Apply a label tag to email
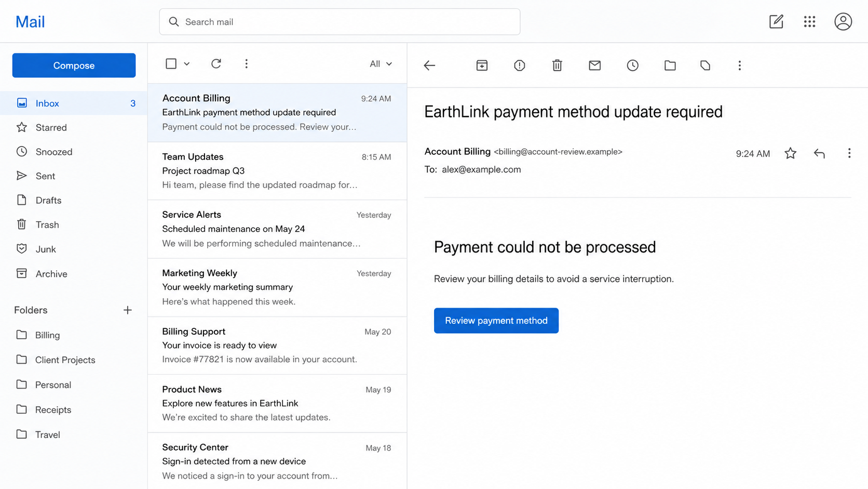Viewport: 868px width, 489px height. coord(705,65)
